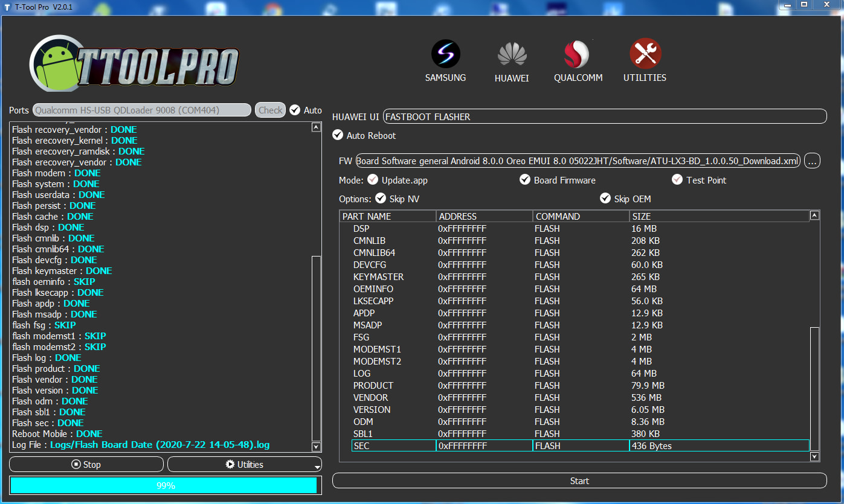The width and height of the screenshot is (844, 504).
Task: Open the Qualcomm module icon
Action: point(578,54)
